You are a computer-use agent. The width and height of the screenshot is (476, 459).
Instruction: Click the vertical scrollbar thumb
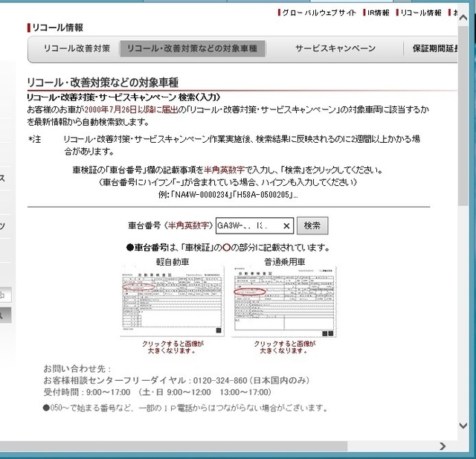[463, 115]
